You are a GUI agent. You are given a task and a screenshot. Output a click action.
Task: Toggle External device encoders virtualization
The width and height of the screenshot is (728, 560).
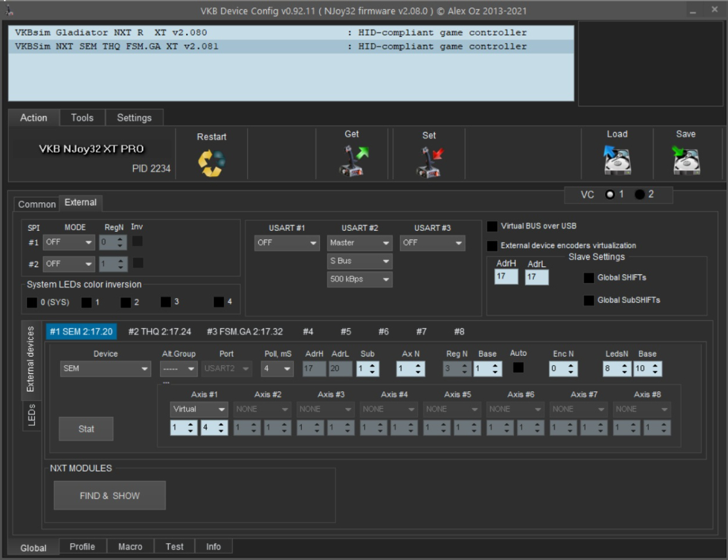(492, 246)
